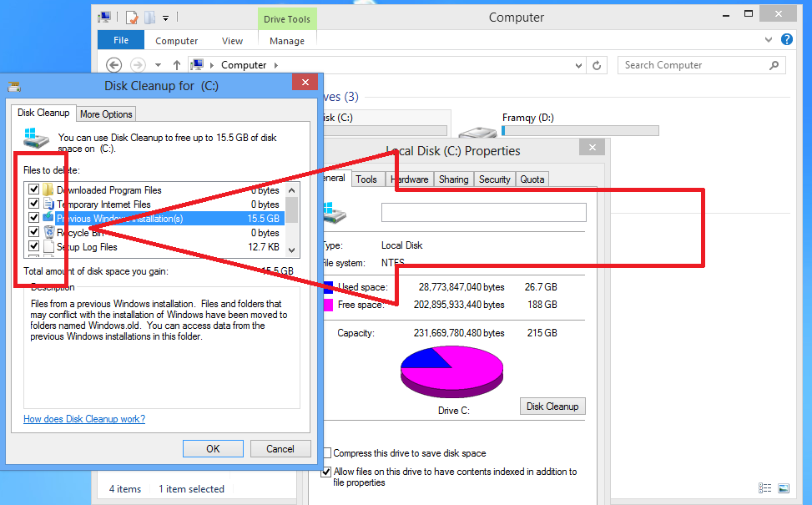The width and height of the screenshot is (812, 505).
Task: Click the computer icon in the address bar
Action: point(197,65)
